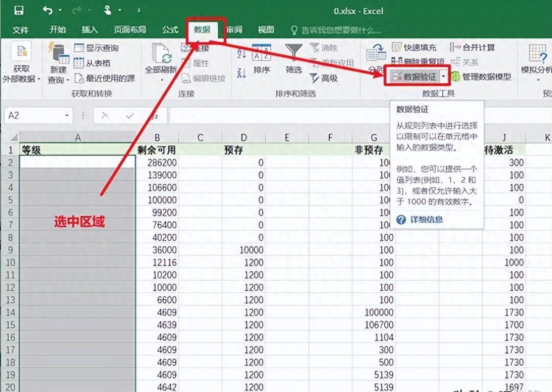
Task: Click the 等级 header cell
Action: pos(78,150)
